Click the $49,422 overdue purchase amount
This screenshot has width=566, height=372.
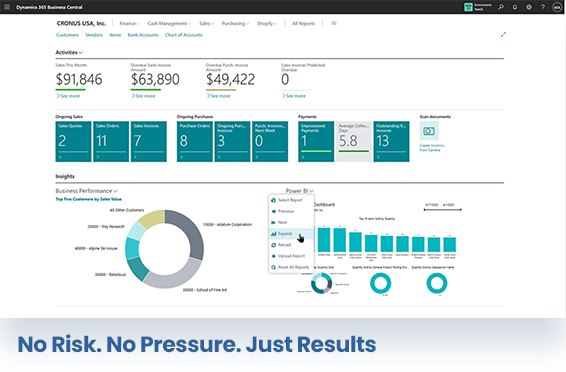point(231,79)
